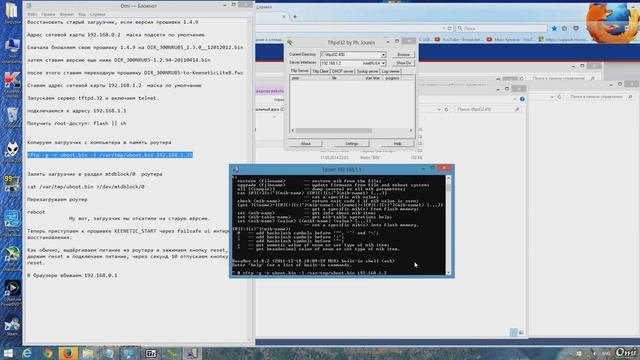Open Internet Explorer from the taskbar
The width and height of the screenshot is (640, 360).
point(27,353)
